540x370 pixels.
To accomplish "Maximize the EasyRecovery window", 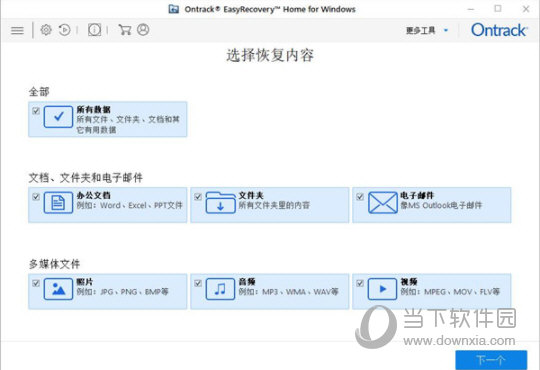I will pyautogui.click(x=498, y=9).
